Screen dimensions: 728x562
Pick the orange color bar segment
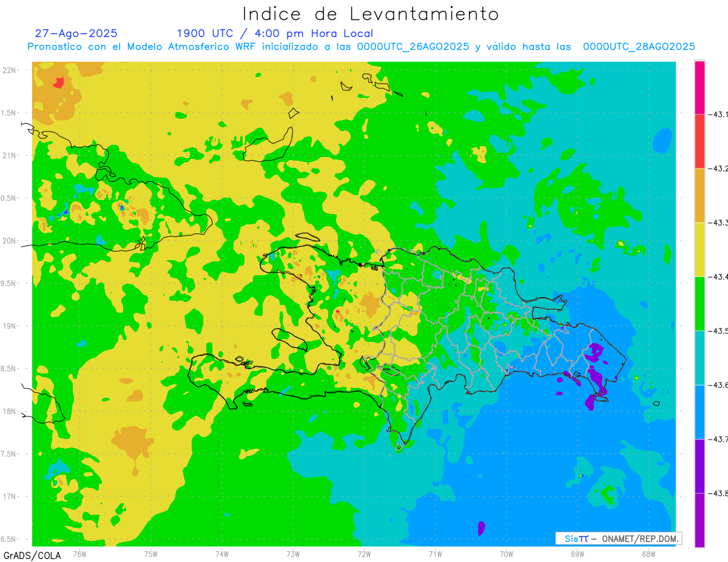click(x=699, y=195)
